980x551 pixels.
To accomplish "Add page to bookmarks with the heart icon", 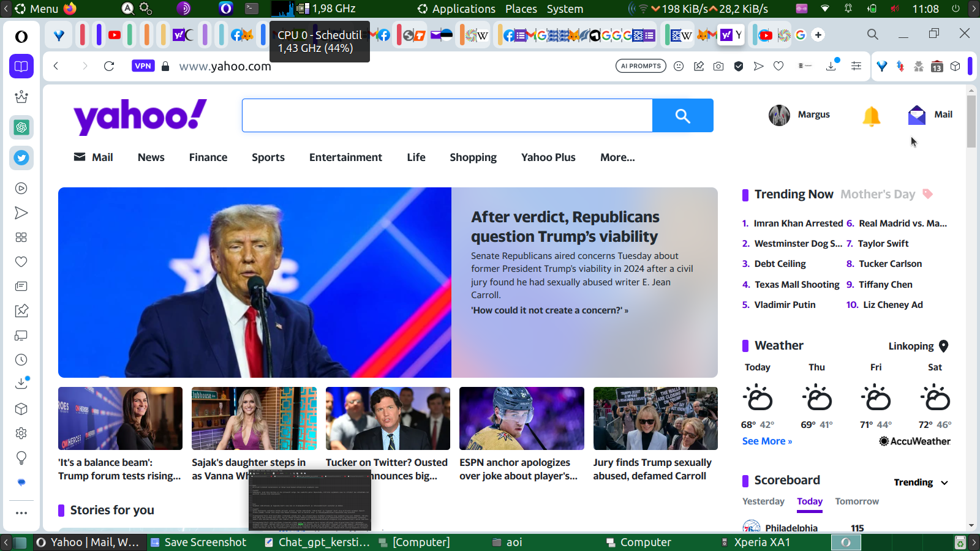I will tap(778, 66).
